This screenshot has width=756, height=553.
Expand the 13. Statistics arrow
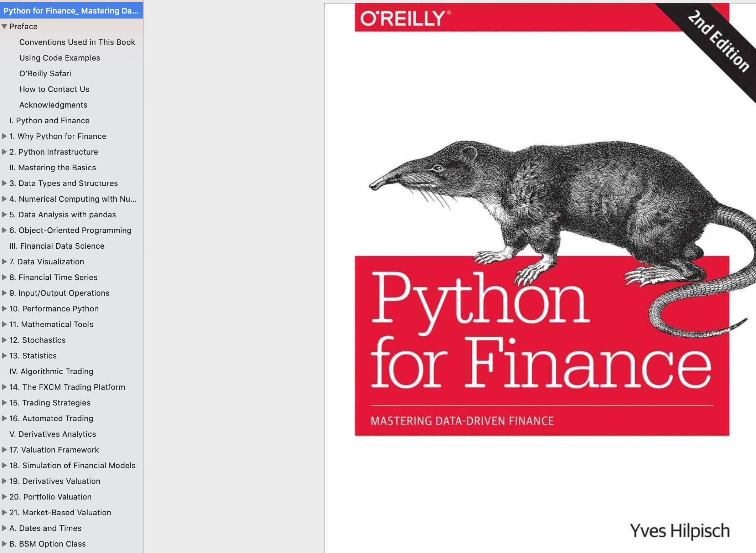4,356
